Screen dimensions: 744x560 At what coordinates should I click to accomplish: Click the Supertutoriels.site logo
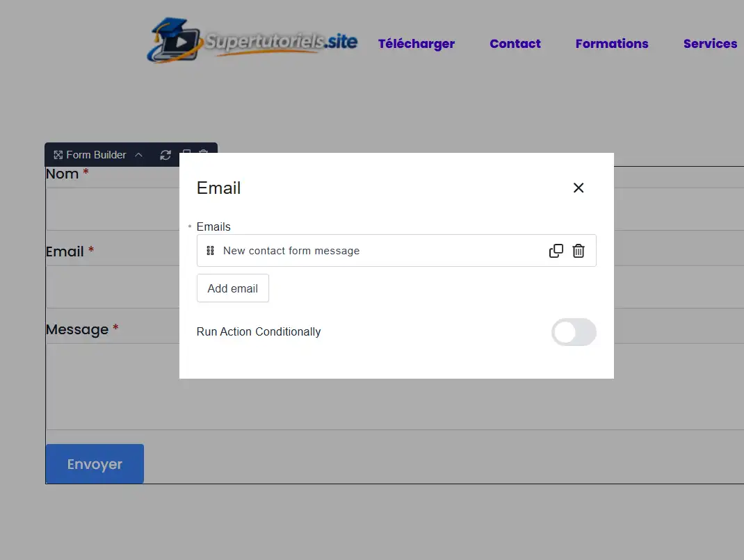tap(252, 41)
